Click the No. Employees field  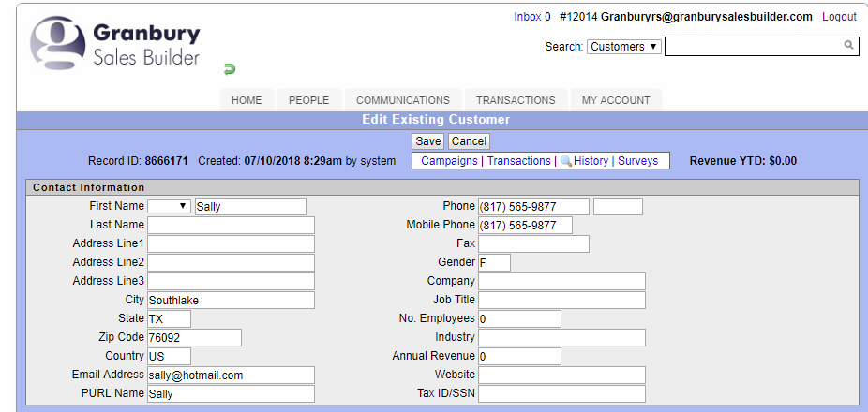520,319
